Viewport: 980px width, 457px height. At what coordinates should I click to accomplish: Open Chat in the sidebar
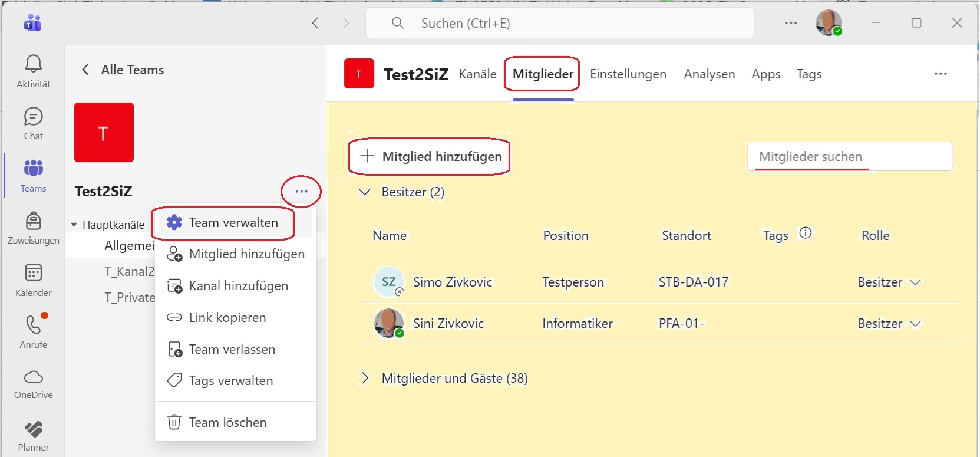[33, 117]
